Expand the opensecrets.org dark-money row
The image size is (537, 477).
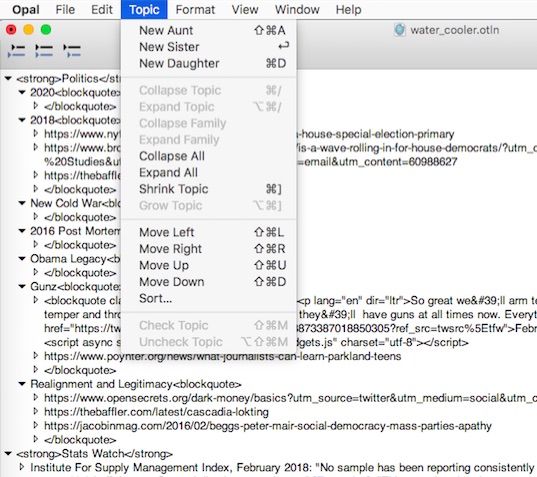(36, 398)
